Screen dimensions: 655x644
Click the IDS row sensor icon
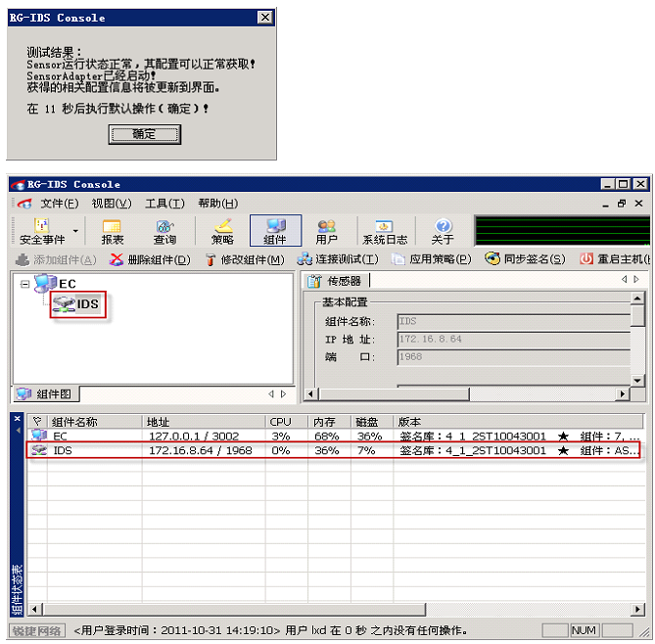click(x=39, y=450)
